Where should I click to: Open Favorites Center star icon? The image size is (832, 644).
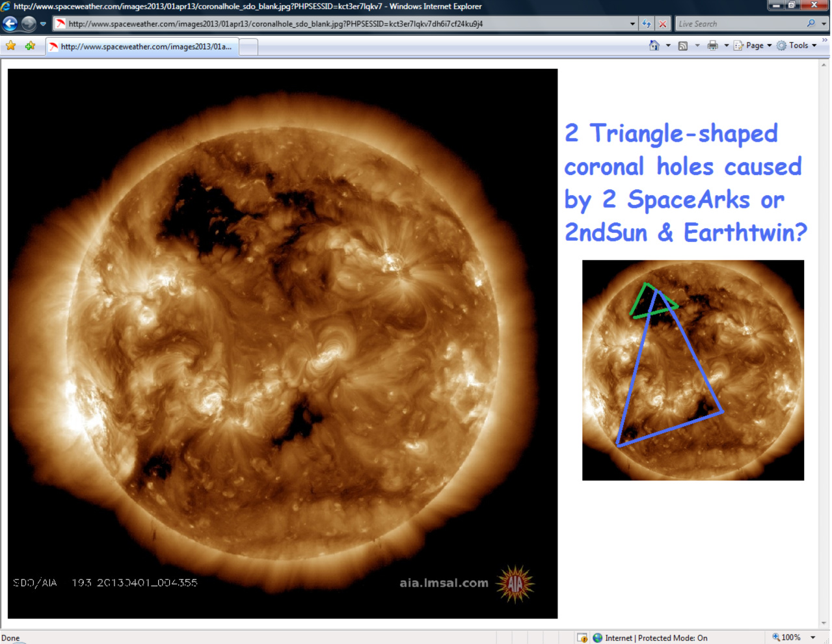click(10, 46)
